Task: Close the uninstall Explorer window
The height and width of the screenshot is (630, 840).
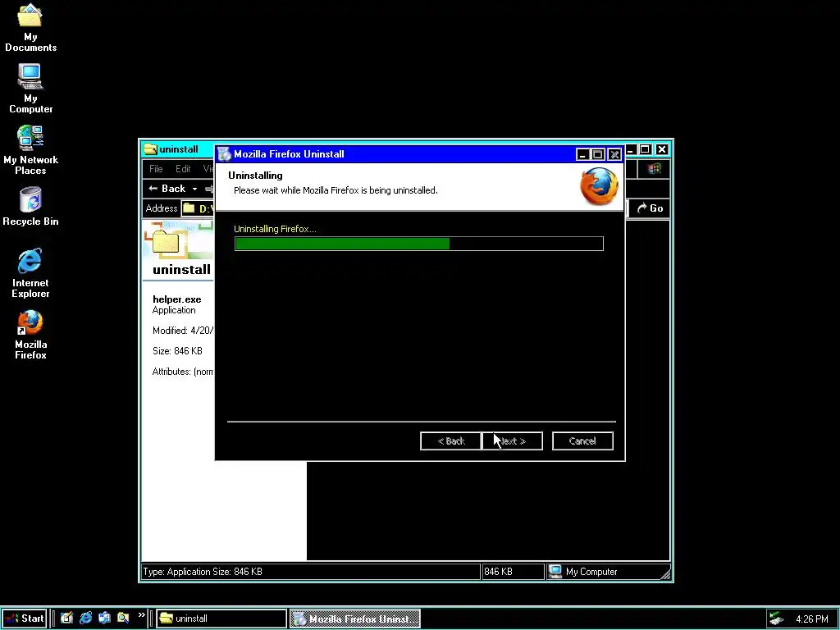Action: pyautogui.click(x=662, y=149)
